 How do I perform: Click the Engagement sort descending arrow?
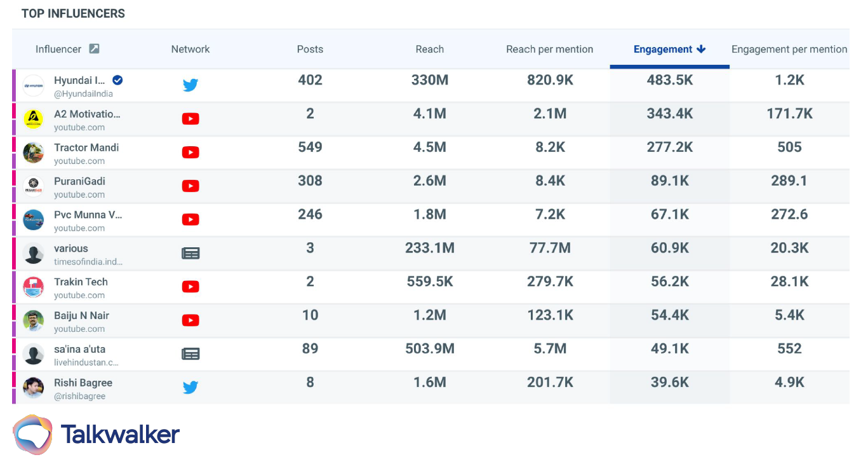point(701,49)
